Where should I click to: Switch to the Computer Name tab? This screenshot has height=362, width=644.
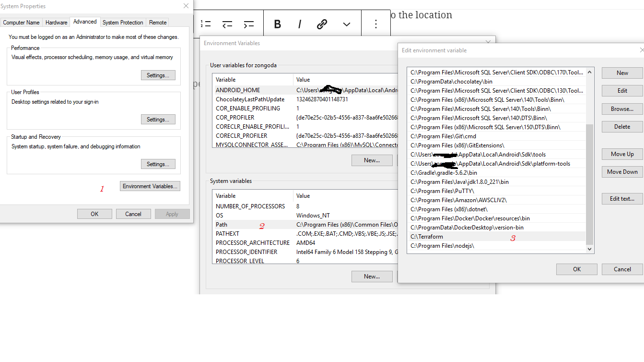tap(21, 23)
